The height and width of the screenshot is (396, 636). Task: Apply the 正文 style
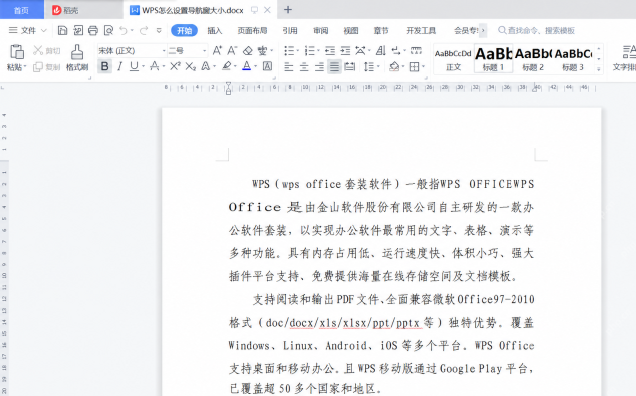coord(453,59)
